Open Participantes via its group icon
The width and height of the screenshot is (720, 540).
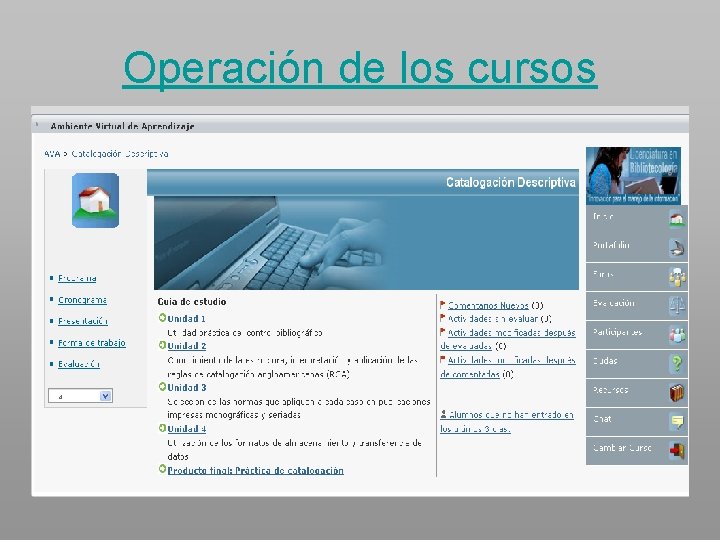click(677, 335)
